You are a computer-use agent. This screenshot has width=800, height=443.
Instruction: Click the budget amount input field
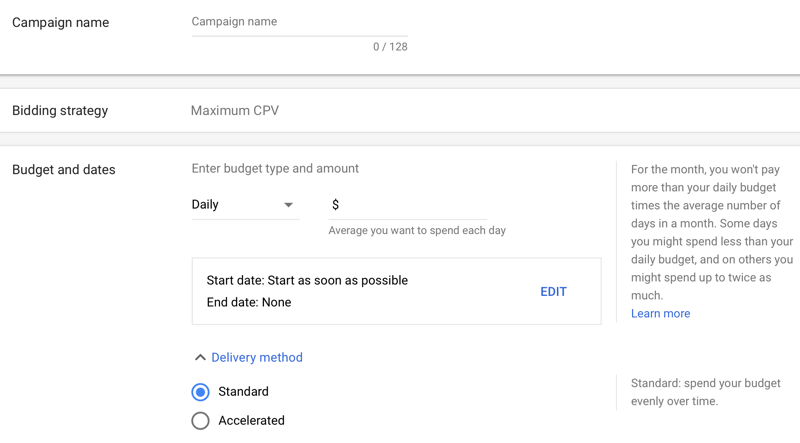[408, 205]
